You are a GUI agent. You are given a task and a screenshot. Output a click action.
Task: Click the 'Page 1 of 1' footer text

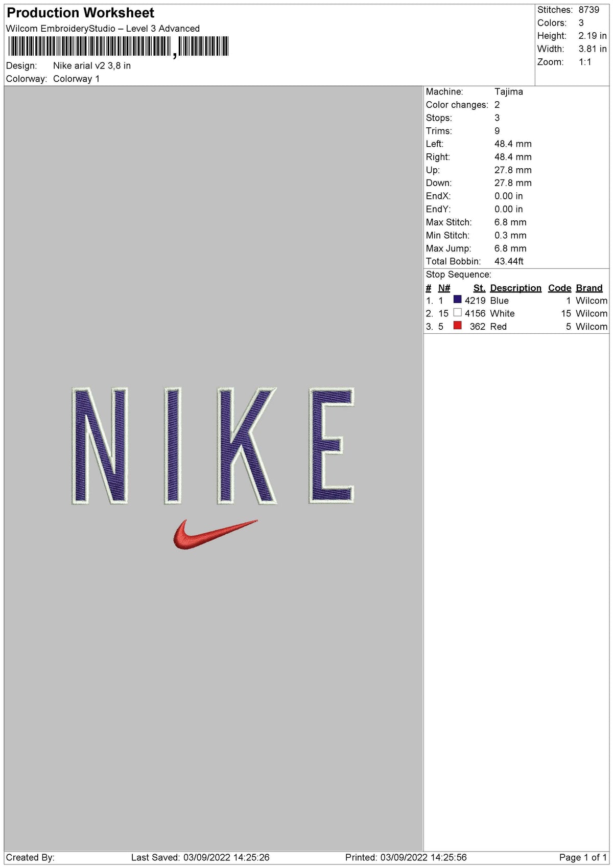tap(583, 858)
